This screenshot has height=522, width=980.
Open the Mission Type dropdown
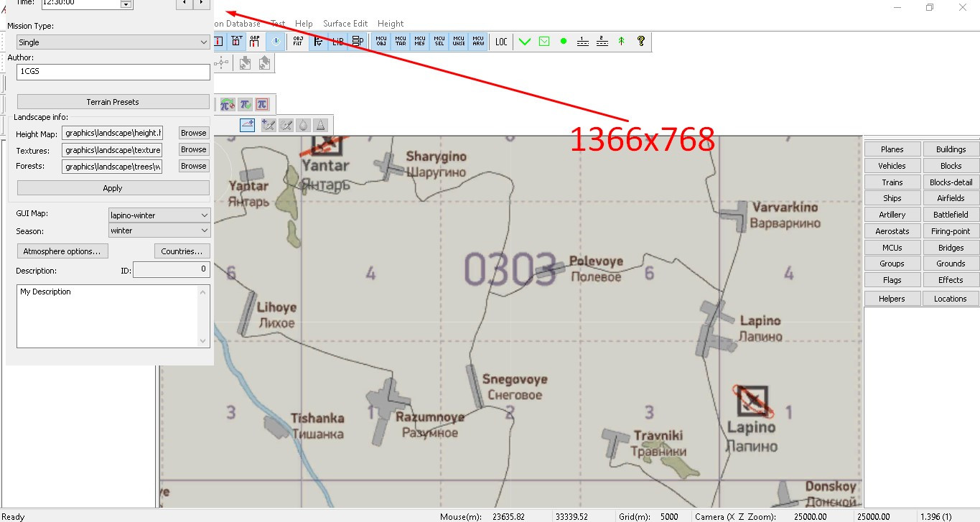click(x=113, y=42)
